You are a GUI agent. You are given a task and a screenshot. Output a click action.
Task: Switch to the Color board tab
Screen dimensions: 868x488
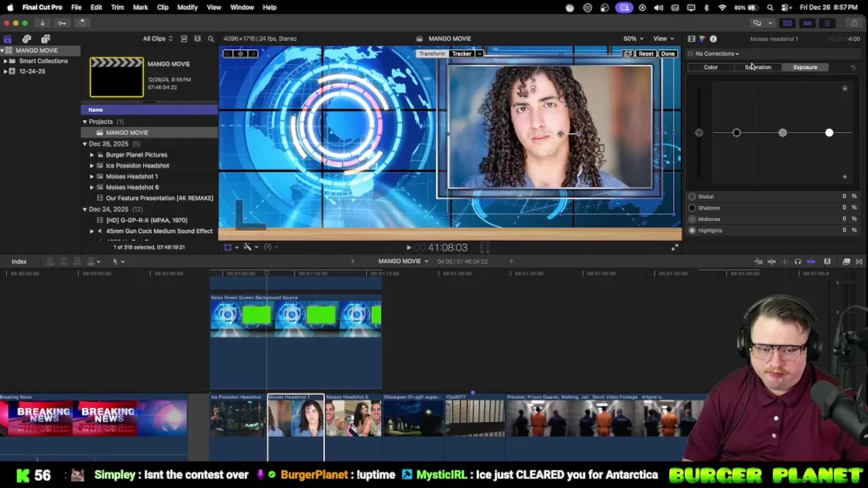point(711,67)
